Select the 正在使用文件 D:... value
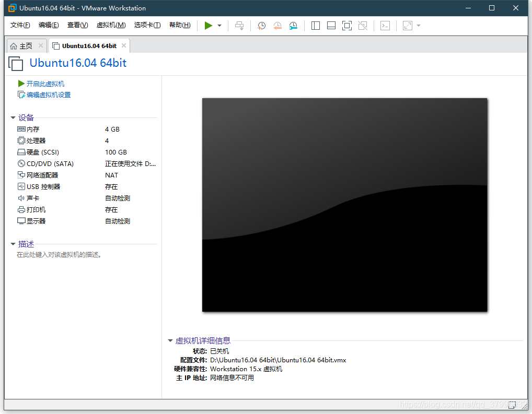Image resolution: width=532 pixels, height=414 pixels. (130, 164)
